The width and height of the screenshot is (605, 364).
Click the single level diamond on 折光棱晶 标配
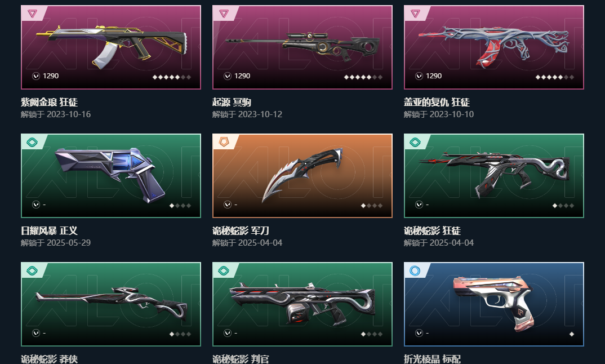point(571,334)
